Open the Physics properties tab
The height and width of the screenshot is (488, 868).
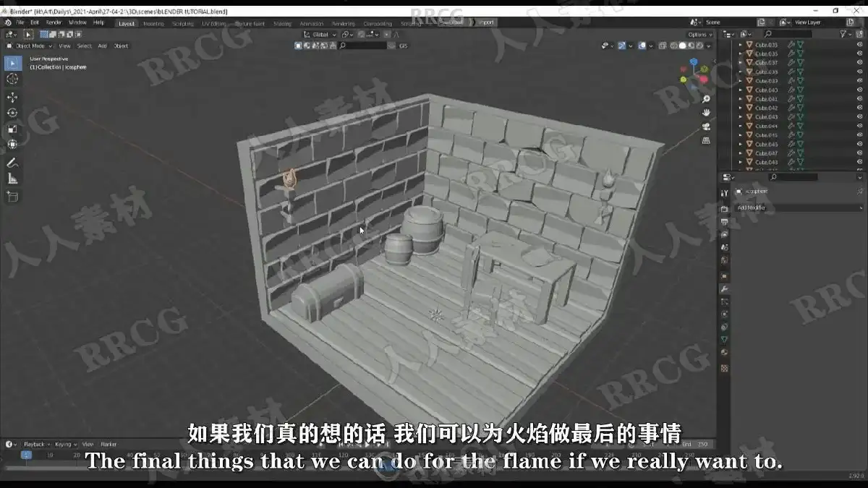pos(724,315)
